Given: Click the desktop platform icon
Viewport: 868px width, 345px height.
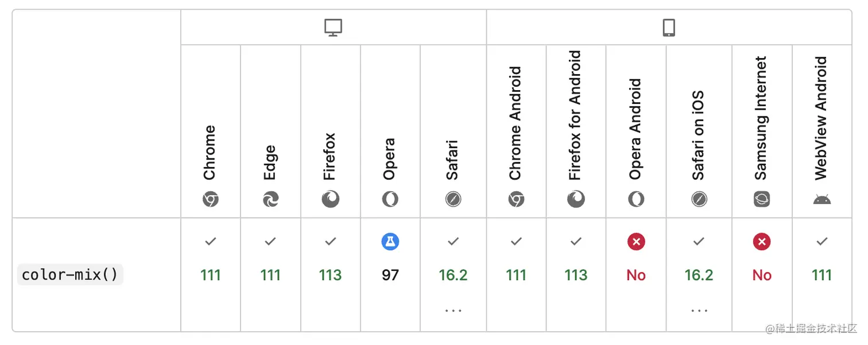Looking at the screenshot, I should tap(333, 27).
